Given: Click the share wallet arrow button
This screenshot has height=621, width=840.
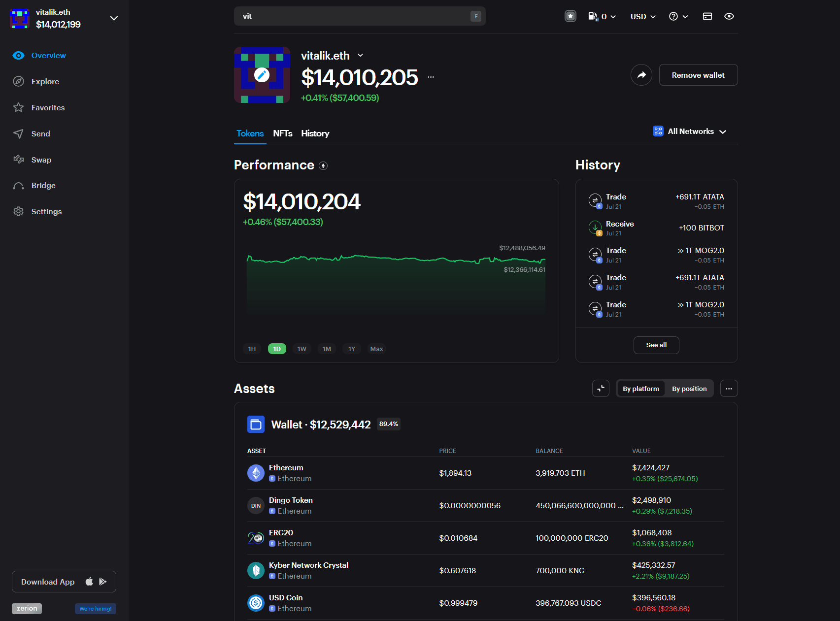Looking at the screenshot, I should tap(641, 75).
